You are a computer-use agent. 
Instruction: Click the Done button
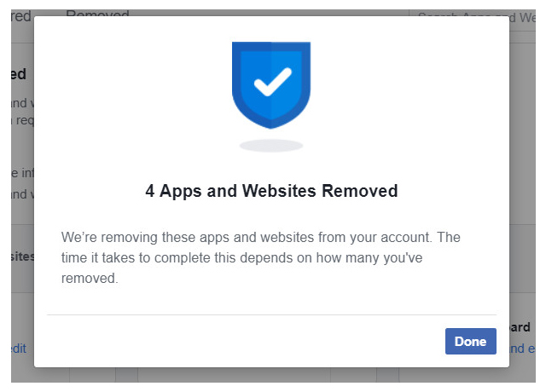pyautogui.click(x=470, y=342)
